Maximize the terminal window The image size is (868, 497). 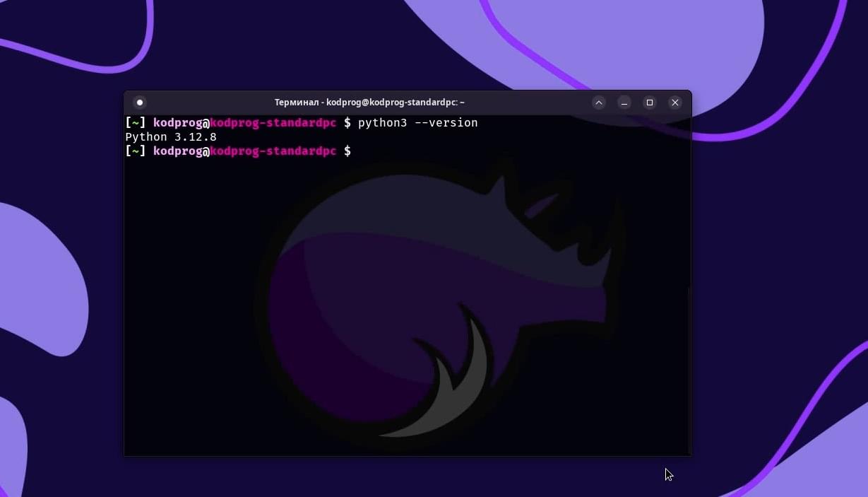click(x=650, y=103)
